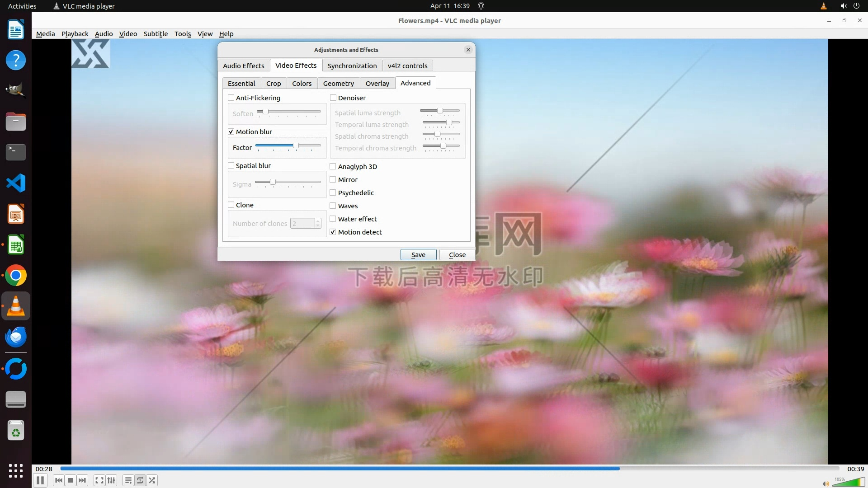Disable the Motion detect checkbox

click(333, 232)
